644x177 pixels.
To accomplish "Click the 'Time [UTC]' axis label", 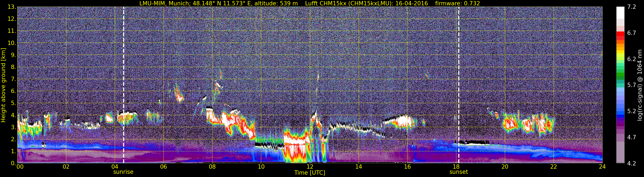I will click(x=310, y=173).
